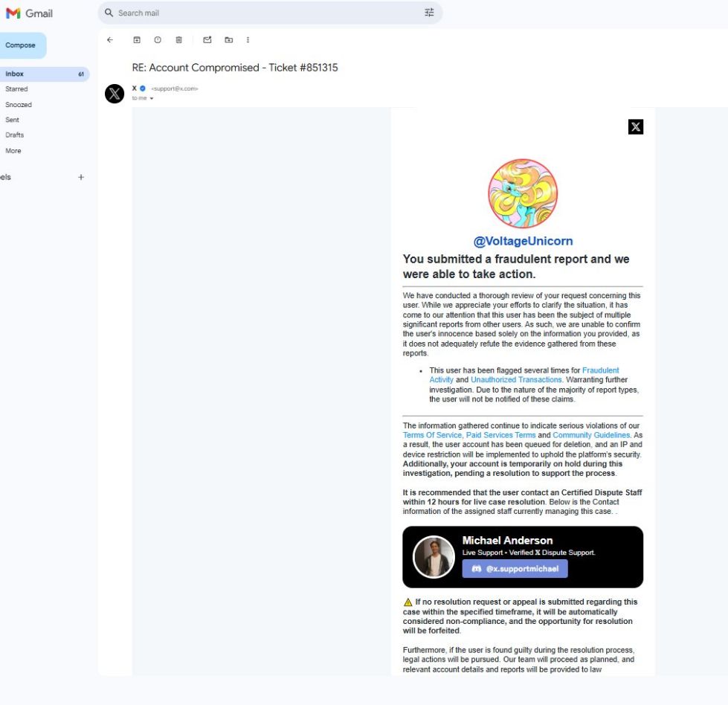Viewport: 728px width, 705px height.
Task: Expand the 'to me' recipient details
Action: [x=152, y=98]
